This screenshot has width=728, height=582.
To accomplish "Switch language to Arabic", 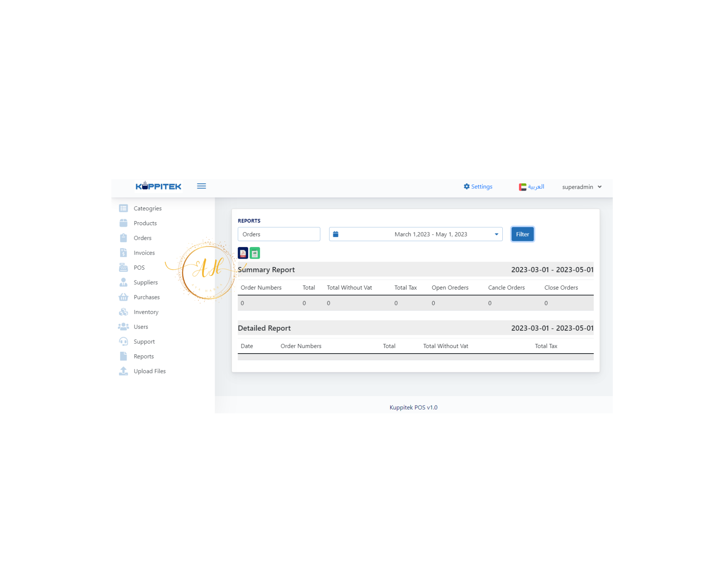I will point(531,187).
